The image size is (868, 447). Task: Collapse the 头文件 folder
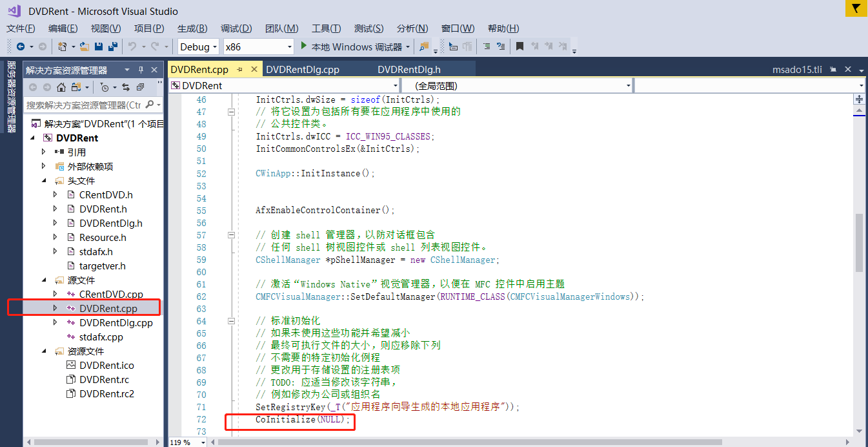coord(44,181)
